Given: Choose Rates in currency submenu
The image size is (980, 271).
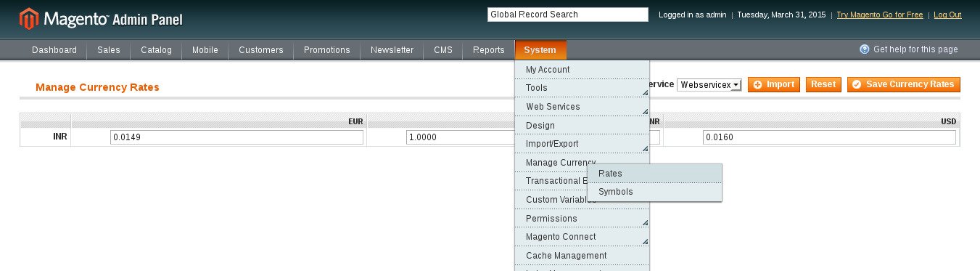Looking at the screenshot, I should pyautogui.click(x=654, y=174).
